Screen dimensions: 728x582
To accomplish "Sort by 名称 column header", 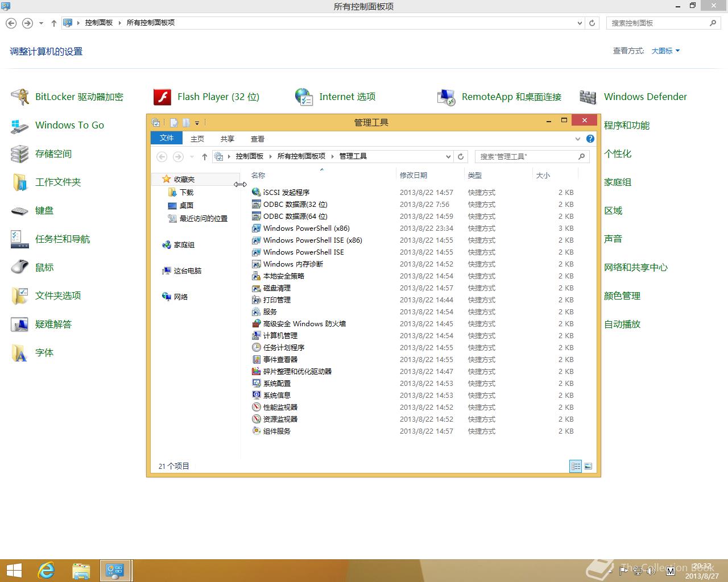I will (x=321, y=175).
